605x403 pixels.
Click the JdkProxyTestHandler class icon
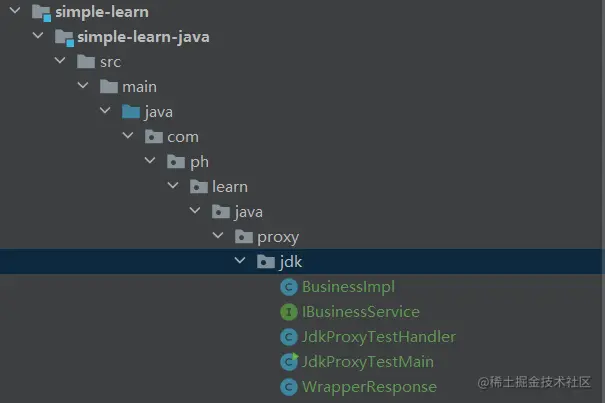coord(289,337)
